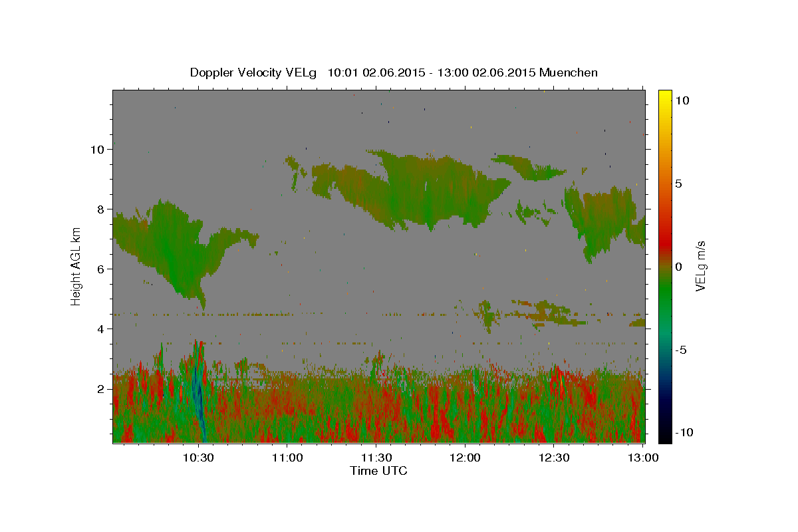This screenshot has height=532, width=798.
Task: Click the 13:00 time tick label
Action: (x=643, y=458)
